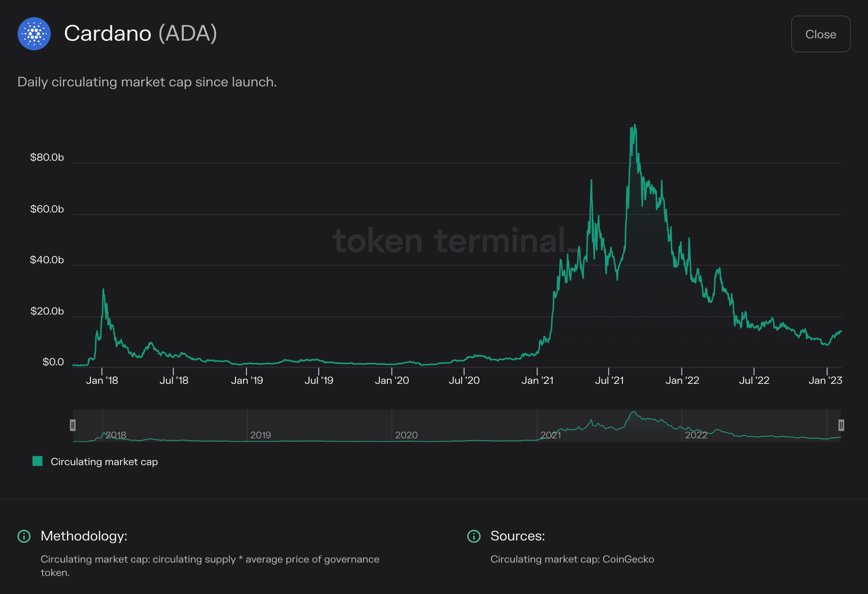The image size is (868, 594).
Task: Expand the Sources section
Action: 518,536
